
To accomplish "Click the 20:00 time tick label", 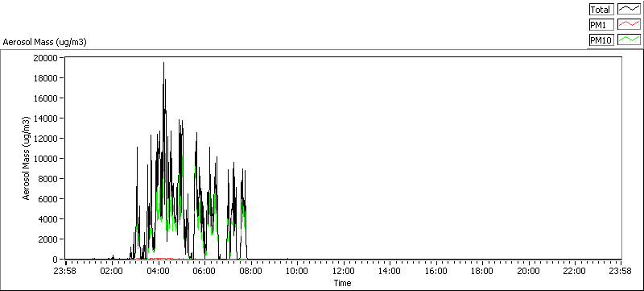I will coord(528,271).
